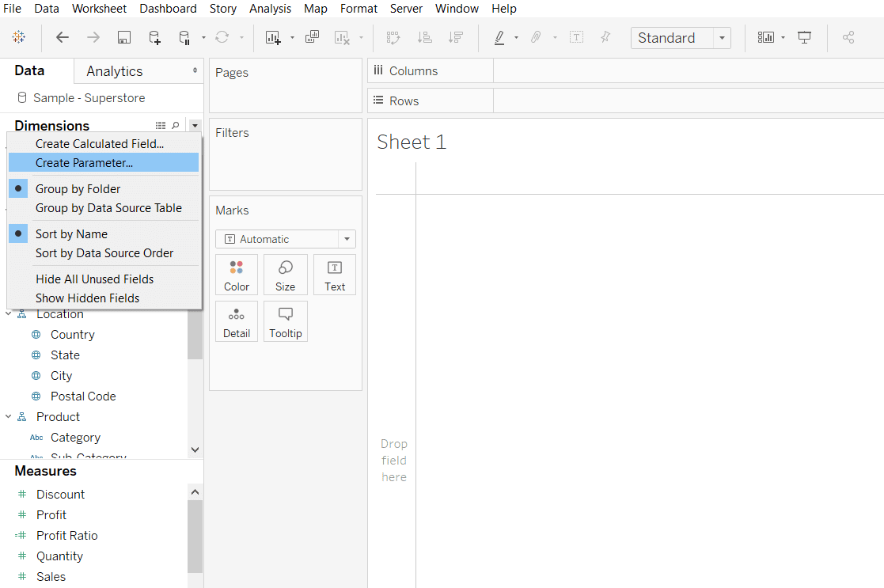Click the Sample - Superstore data source

click(x=89, y=98)
